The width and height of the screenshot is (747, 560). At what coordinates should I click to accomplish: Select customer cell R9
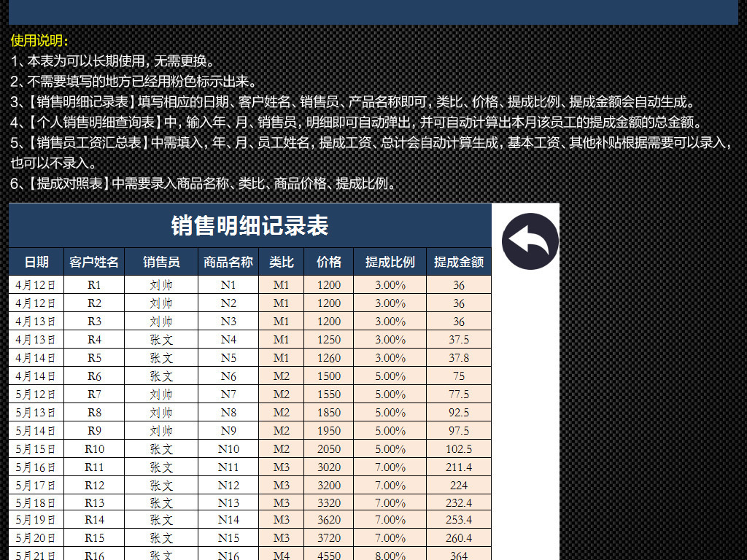click(x=94, y=430)
